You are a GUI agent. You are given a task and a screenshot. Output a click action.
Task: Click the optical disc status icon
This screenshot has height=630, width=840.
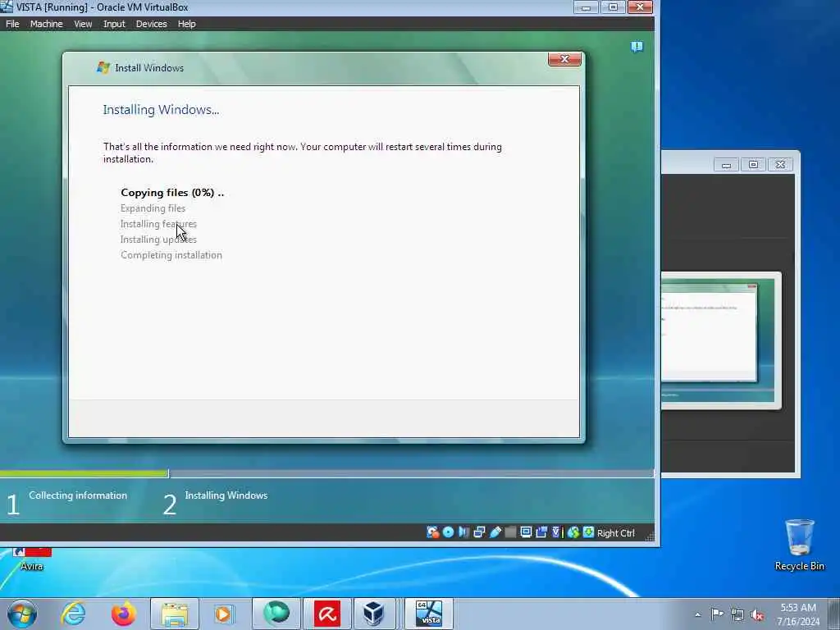click(x=449, y=532)
